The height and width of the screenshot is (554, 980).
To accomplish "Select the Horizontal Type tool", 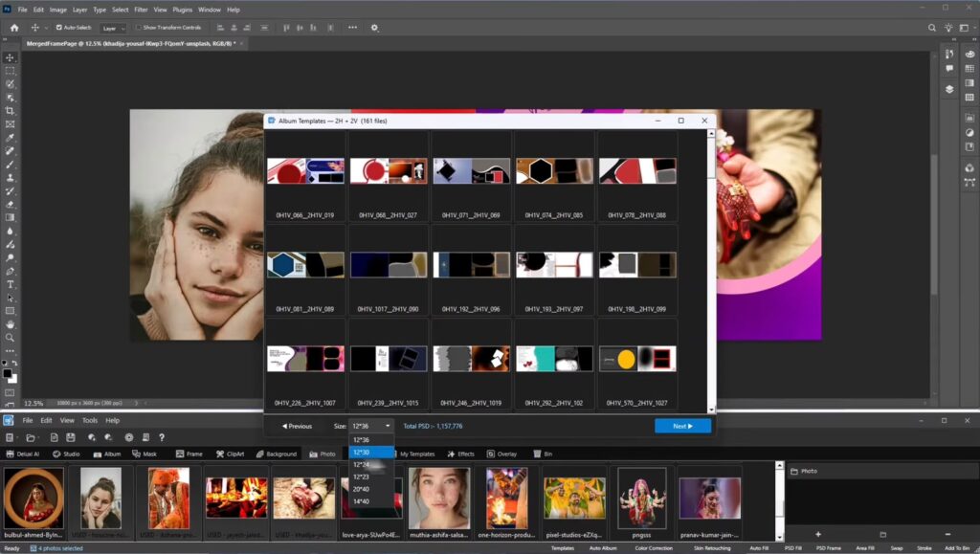I will 10,284.
